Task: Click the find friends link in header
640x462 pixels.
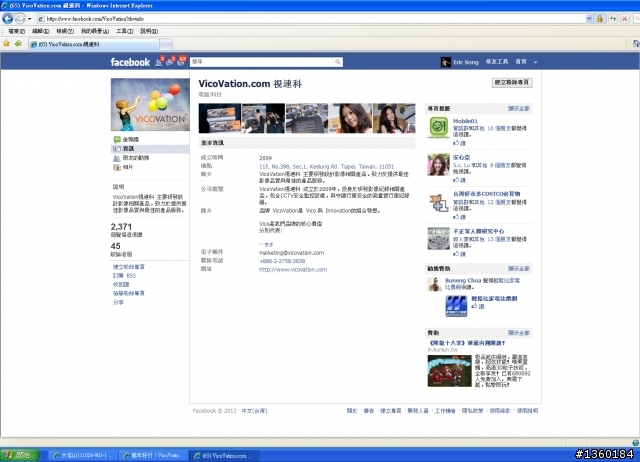Action: point(497,62)
